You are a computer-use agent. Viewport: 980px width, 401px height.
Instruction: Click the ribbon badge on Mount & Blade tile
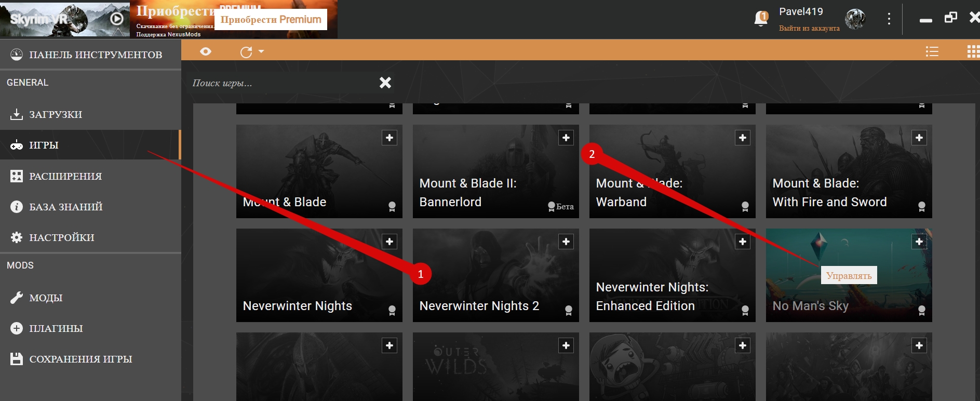(392, 207)
